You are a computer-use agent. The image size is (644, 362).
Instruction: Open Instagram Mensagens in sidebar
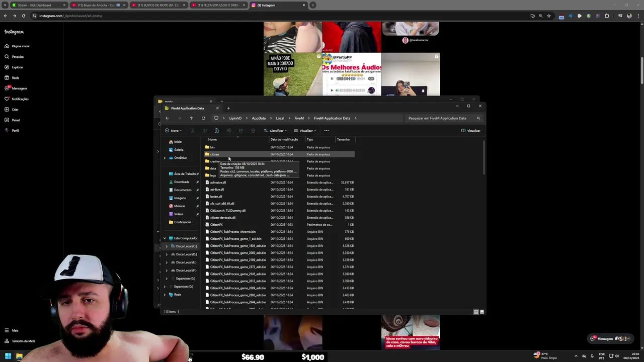(x=16, y=88)
